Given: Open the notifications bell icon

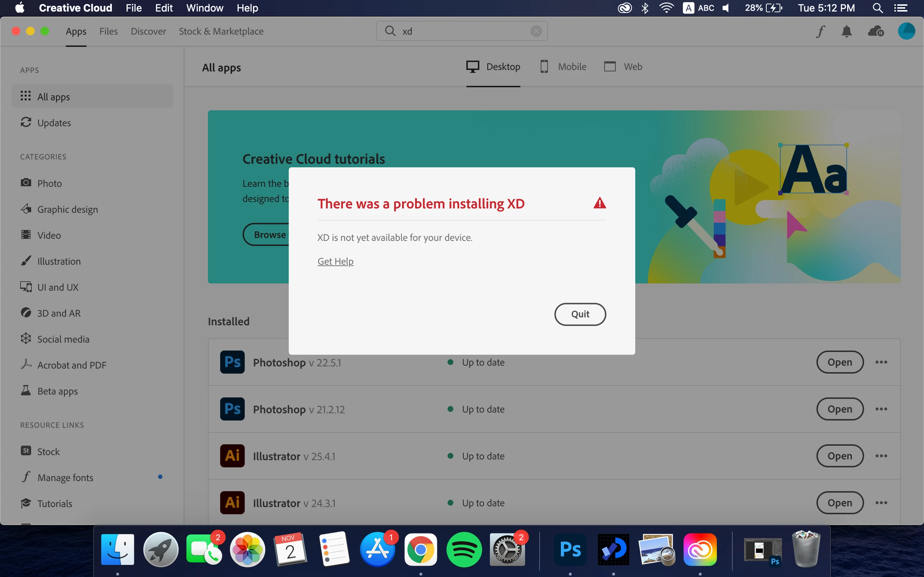Looking at the screenshot, I should (846, 31).
